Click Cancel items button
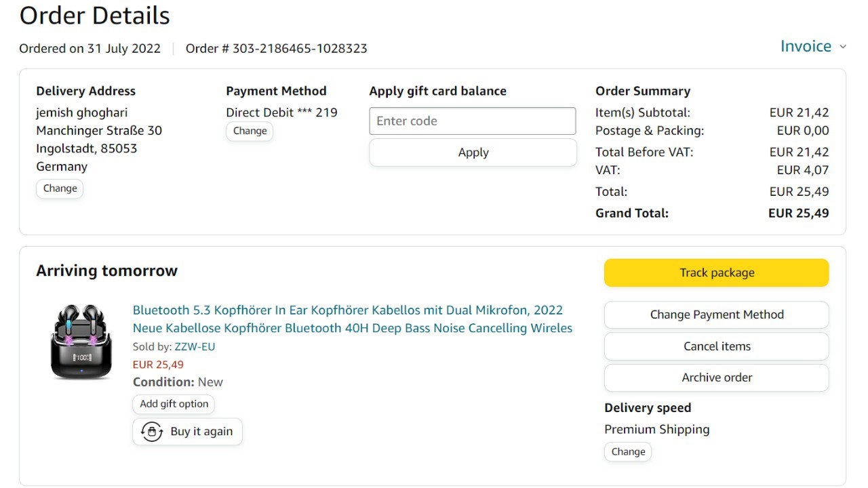This screenshot has height=488, width=868. pos(716,346)
